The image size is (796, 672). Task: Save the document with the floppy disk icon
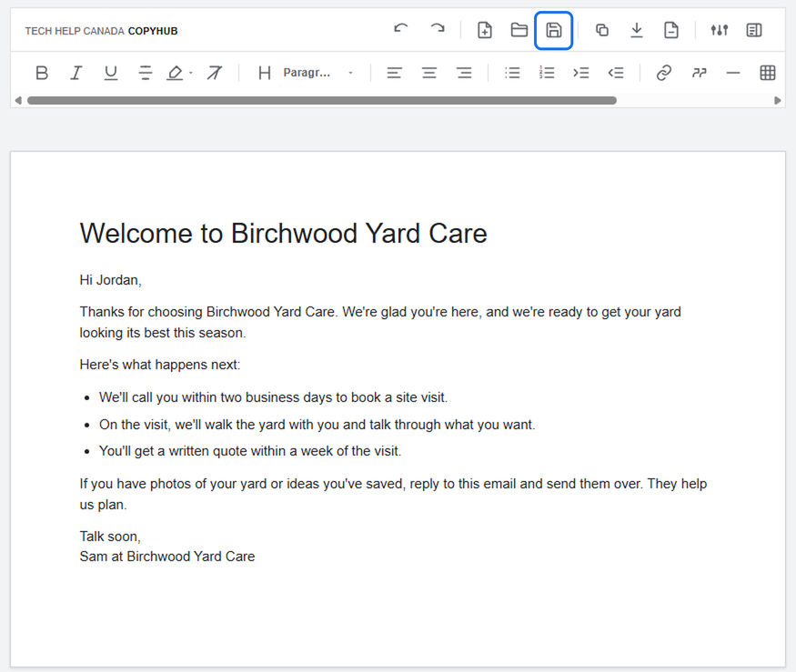tap(553, 30)
